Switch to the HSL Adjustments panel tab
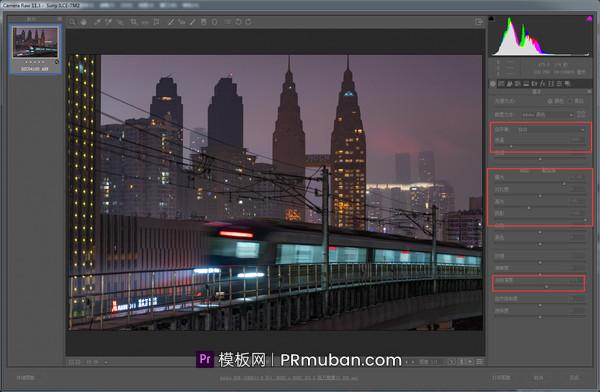 click(x=517, y=83)
